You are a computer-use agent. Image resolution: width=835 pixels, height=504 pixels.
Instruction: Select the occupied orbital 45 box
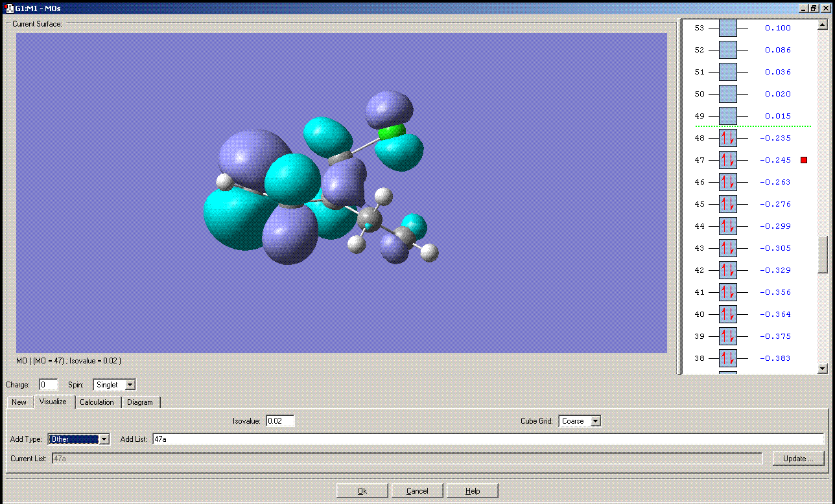[x=729, y=204]
